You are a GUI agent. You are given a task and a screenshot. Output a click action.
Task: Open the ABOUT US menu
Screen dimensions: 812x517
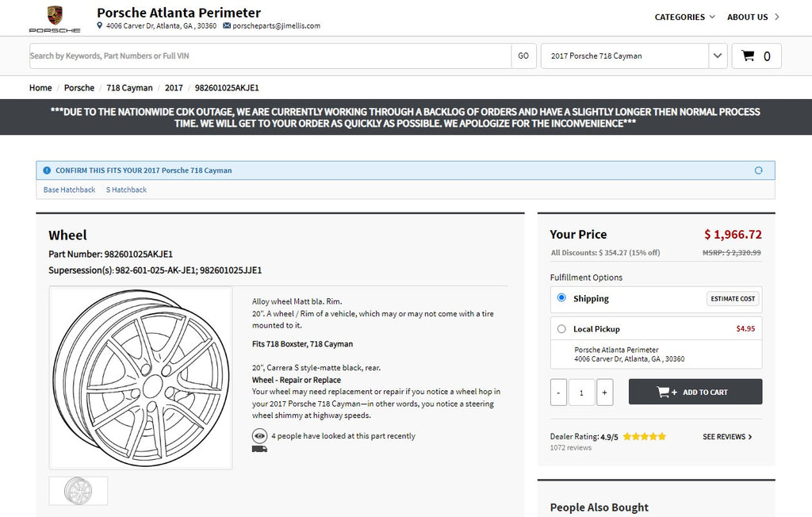point(753,17)
